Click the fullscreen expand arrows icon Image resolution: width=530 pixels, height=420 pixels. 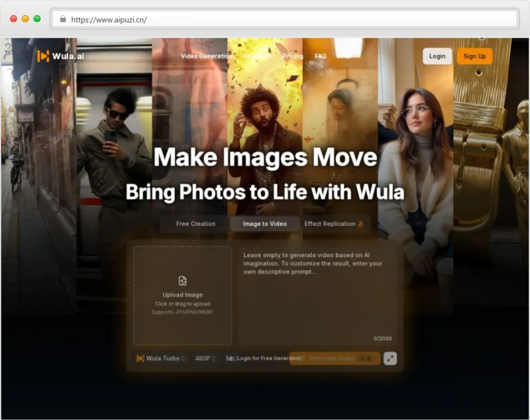[390, 359]
